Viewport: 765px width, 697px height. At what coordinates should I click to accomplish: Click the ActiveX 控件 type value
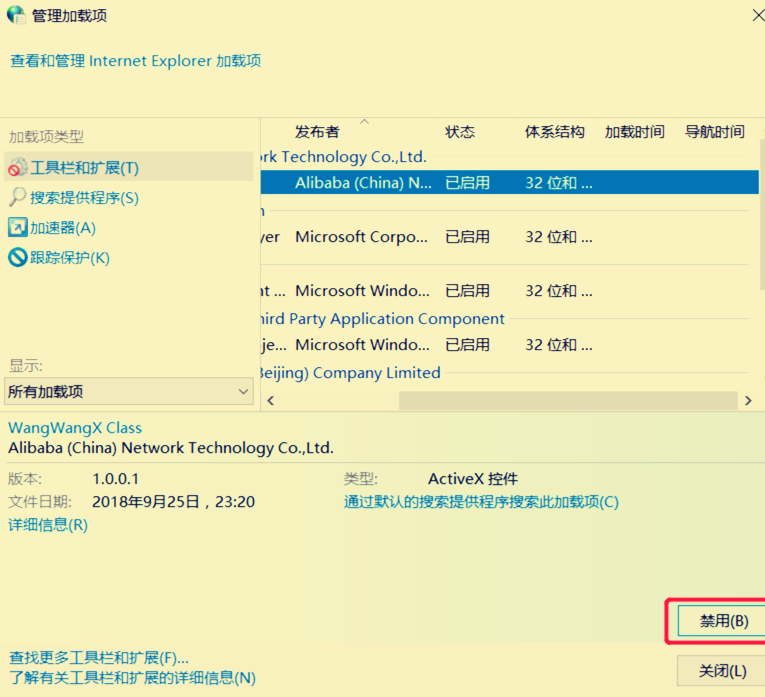tap(473, 479)
